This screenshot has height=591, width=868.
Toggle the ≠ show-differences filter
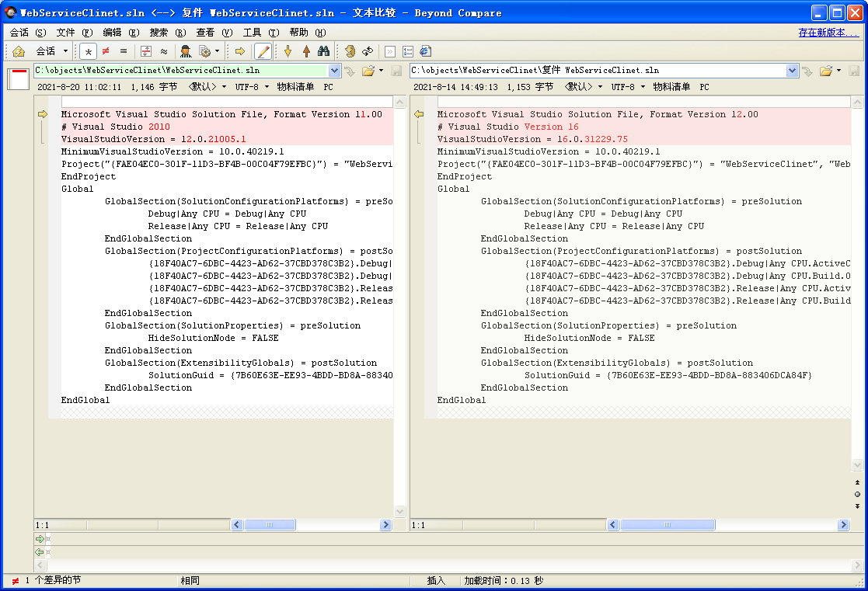106,51
